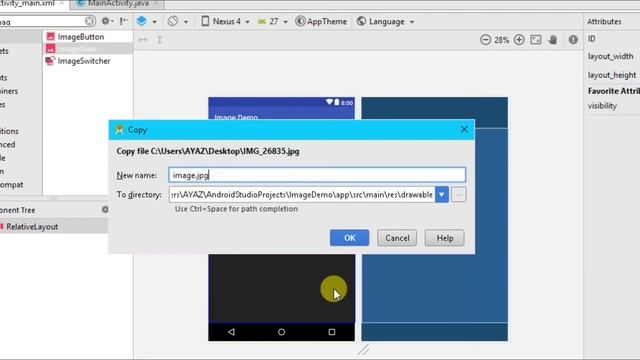Click horizontal width constraint arrow icon
Viewport: 640px width, 360px height.
point(143,40)
